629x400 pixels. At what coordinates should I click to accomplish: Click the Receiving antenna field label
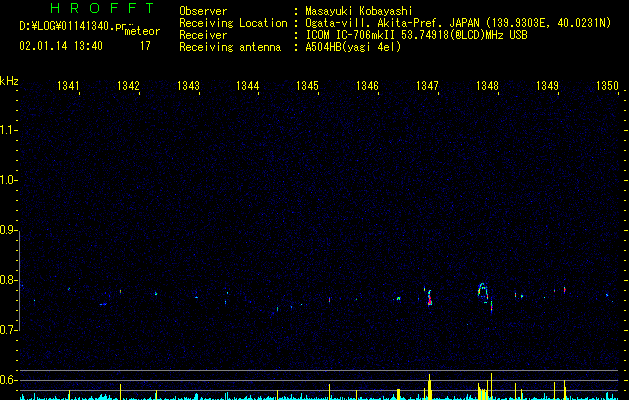pos(230,47)
